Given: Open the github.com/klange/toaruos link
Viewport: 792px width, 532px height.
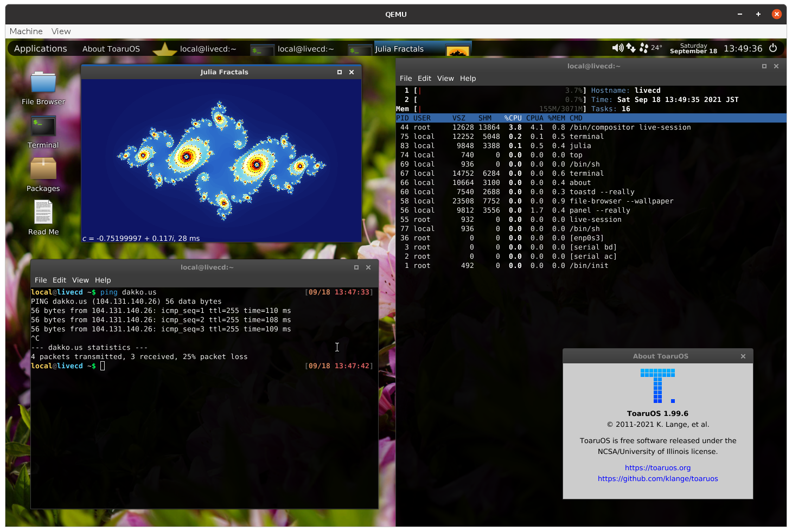Looking at the screenshot, I should click(657, 479).
